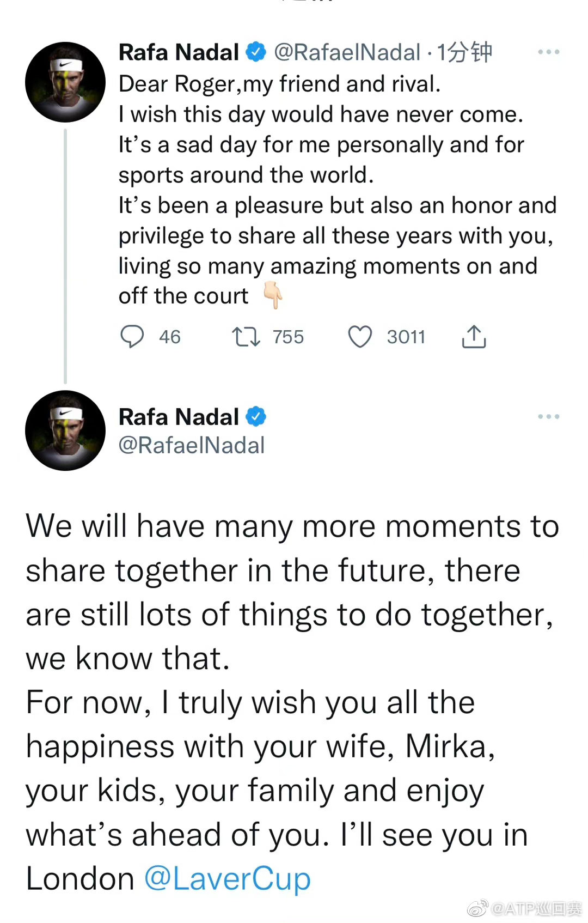588x923 pixels.
Task: Click the 1分钟 timestamp
Action: (x=464, y=52)
